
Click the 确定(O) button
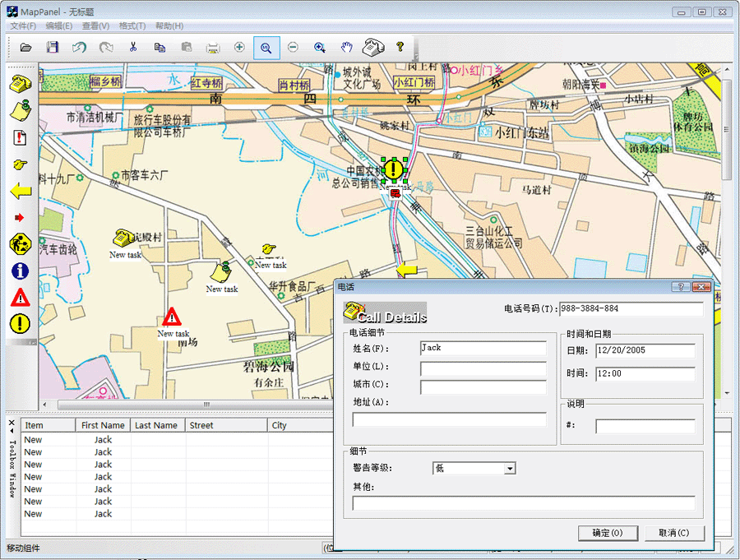608,533
